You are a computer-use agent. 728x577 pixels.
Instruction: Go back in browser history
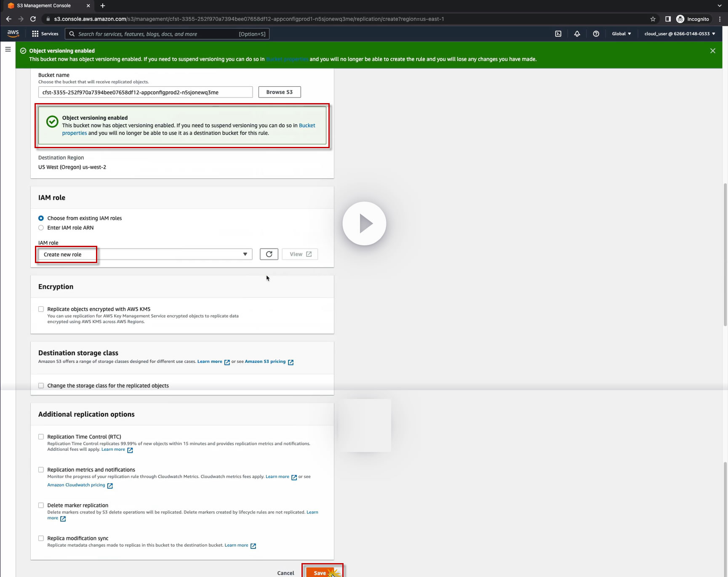tap(9, 19)
